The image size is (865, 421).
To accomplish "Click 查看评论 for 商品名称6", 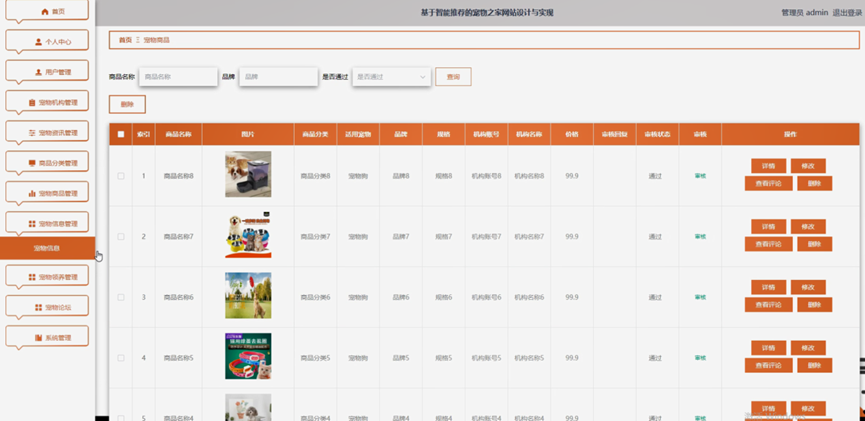I will [x=768, y=305].
